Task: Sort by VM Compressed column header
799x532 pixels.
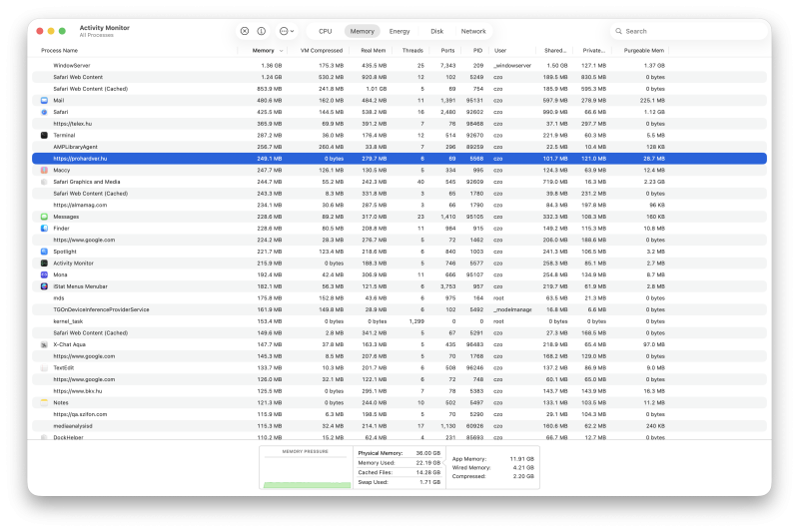Action: pyautogui.click(x=322, y=50)
